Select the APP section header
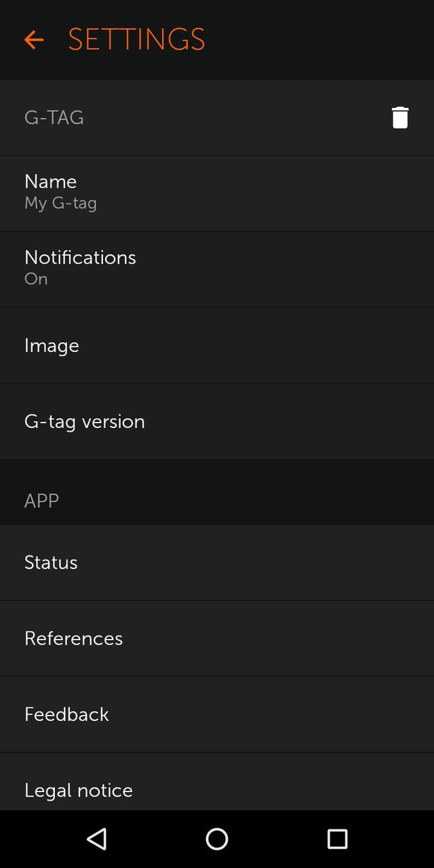 click(x=42, y=500)
